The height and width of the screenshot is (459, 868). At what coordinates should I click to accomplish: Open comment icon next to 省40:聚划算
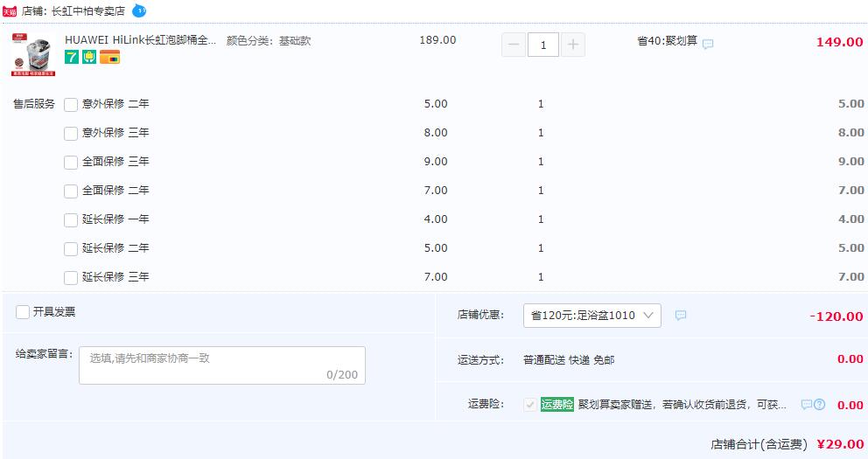(708, 44)
